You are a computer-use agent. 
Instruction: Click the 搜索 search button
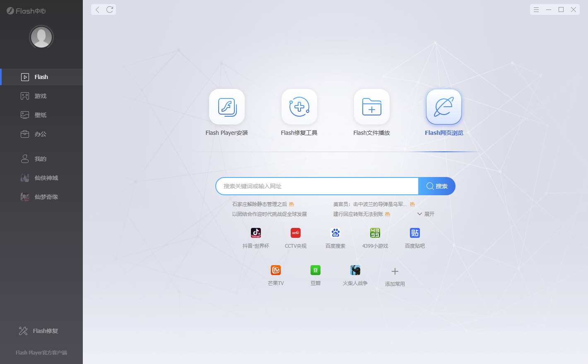click(x=436, y=186)
